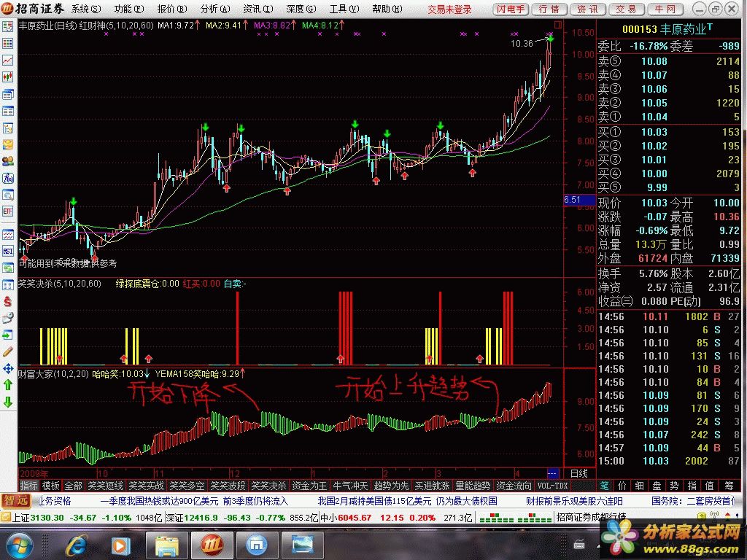Switch right panel to 势 tab
Viewport: 747px width, 560px height.
coord(674,486)
